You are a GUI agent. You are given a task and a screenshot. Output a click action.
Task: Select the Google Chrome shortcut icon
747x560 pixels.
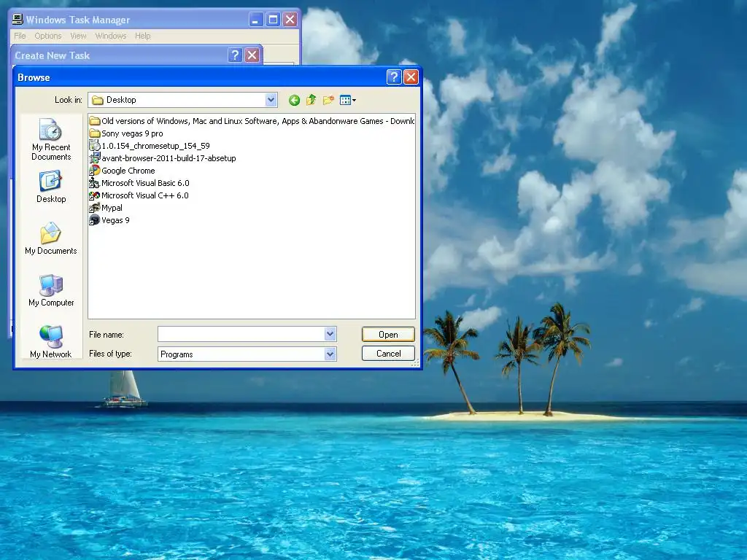coord(95,171)
